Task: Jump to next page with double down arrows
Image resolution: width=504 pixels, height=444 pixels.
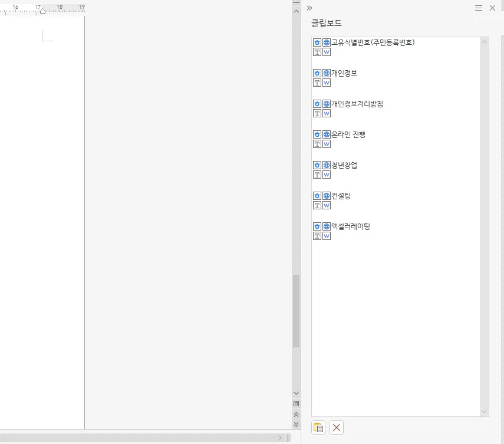Action: [296, 424]
